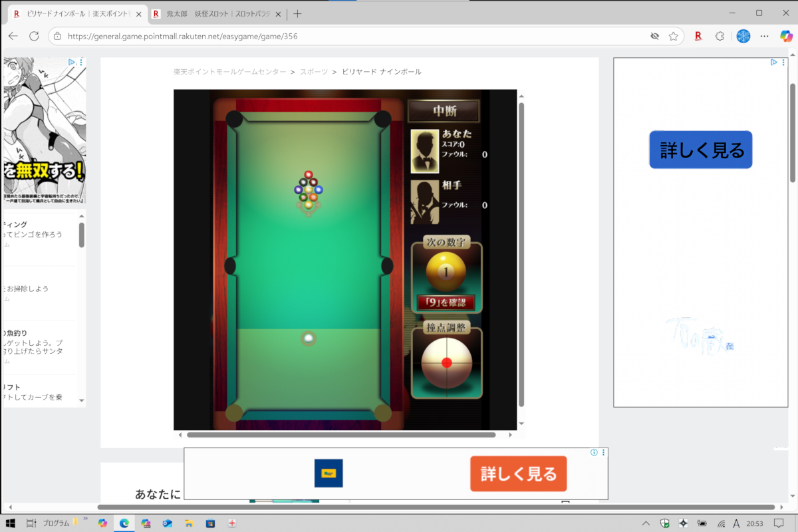This screenshot has width=798, height=532.
Task: Click the 「9」を確認 button
Action: click(x=446, y=303)
